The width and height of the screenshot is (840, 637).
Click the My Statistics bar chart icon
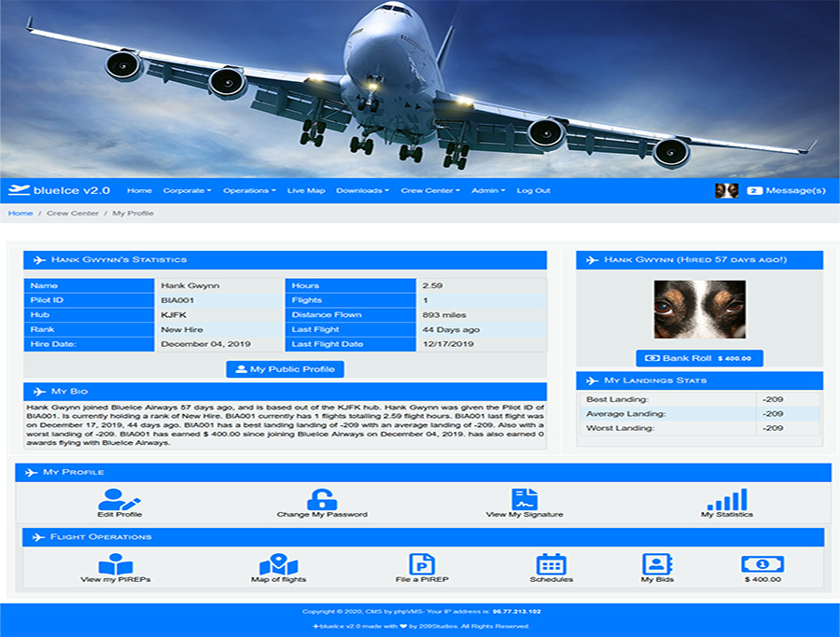[727, 499]
